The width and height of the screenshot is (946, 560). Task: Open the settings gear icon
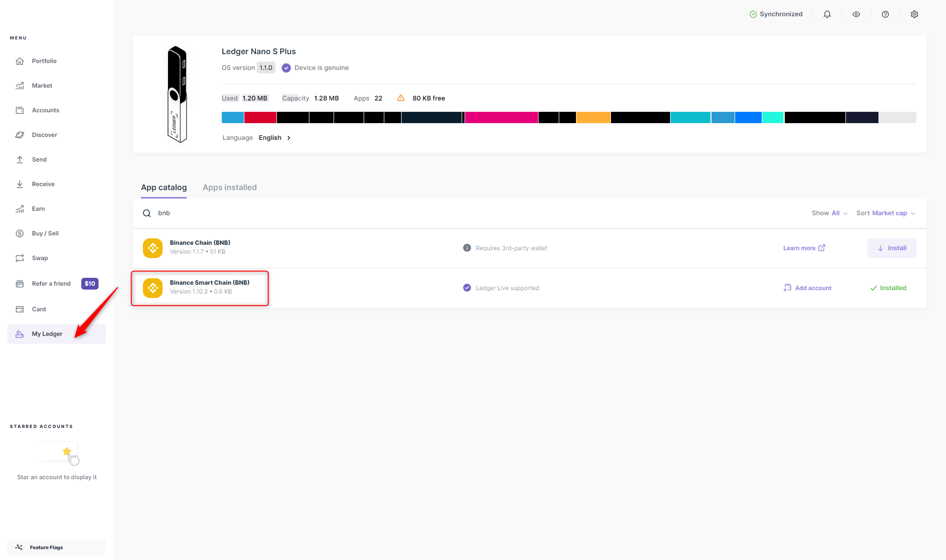914,14
